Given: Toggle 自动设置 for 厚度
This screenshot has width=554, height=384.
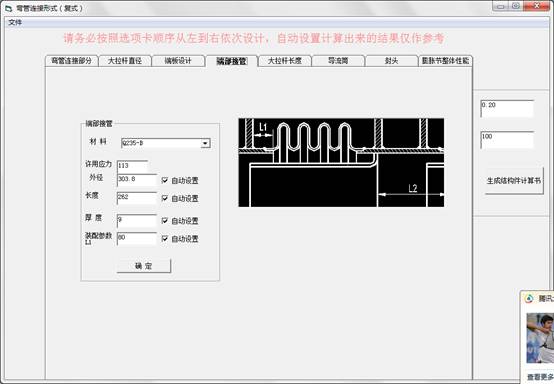Looking at the screenshot, I should [x=165, y=221].
